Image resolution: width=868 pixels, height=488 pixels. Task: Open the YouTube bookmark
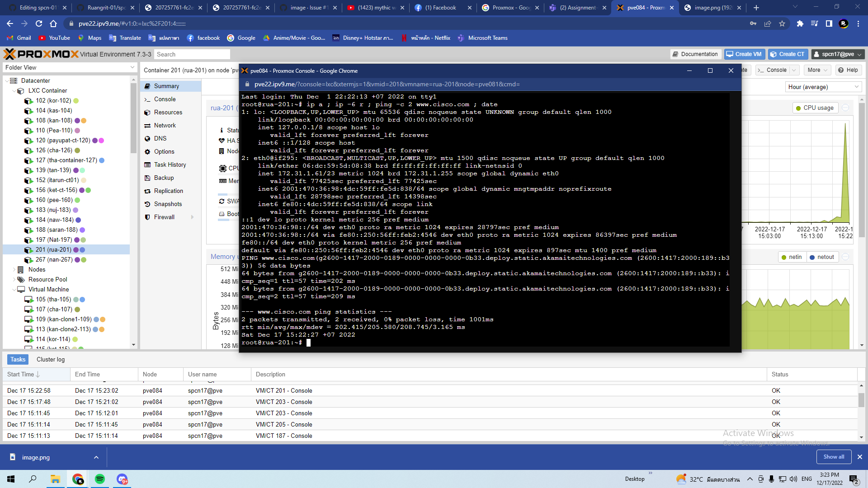coord(54,38)
